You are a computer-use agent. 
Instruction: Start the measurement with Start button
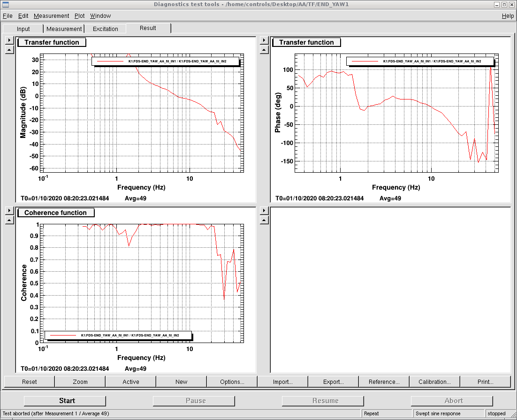67,401
